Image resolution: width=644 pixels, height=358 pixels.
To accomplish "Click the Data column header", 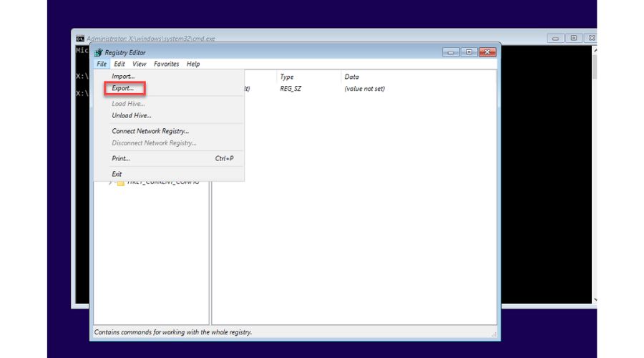I will 419,77.
